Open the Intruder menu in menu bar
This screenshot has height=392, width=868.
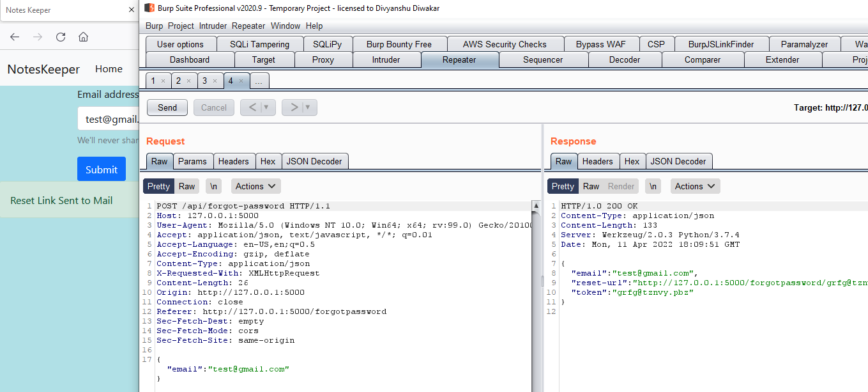[213, 26]
